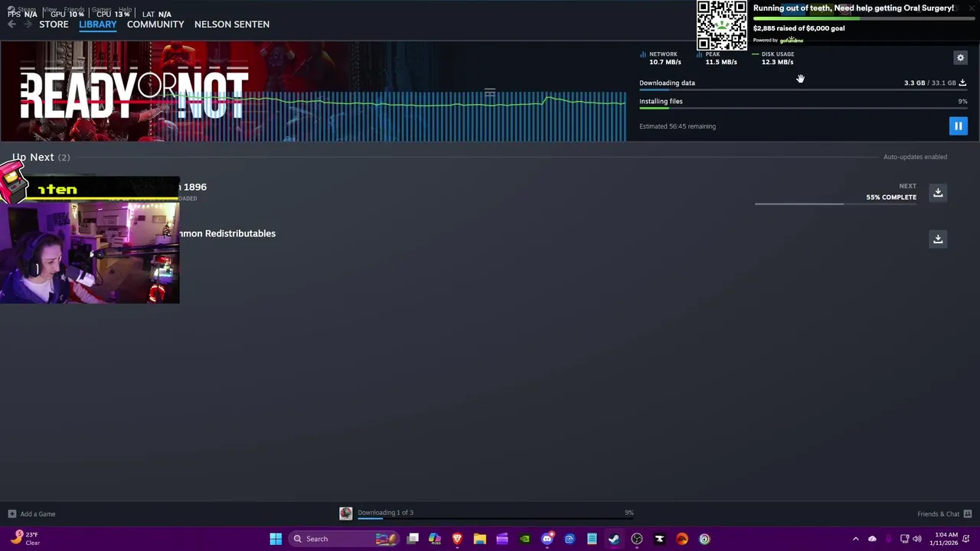980x551 pixels.
Task: Click the Auto-updates enabled label
Action: [915, 157]
